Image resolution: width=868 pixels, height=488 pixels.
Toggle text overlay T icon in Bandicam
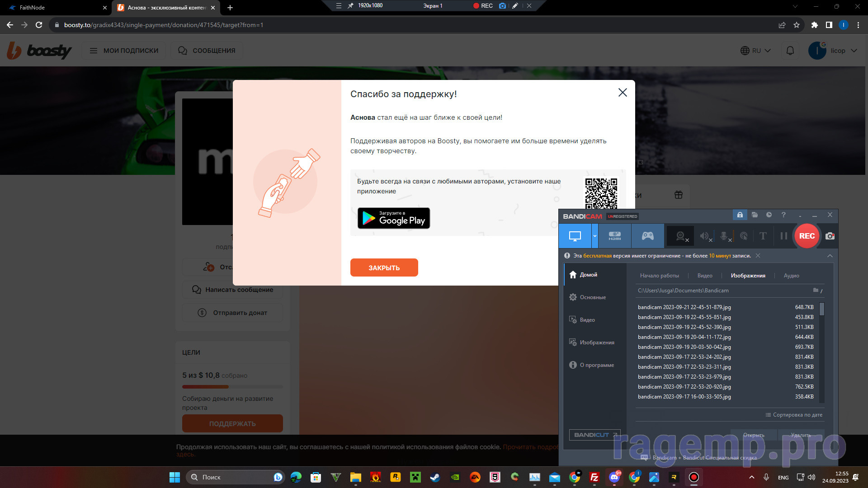tap(763, 236)
